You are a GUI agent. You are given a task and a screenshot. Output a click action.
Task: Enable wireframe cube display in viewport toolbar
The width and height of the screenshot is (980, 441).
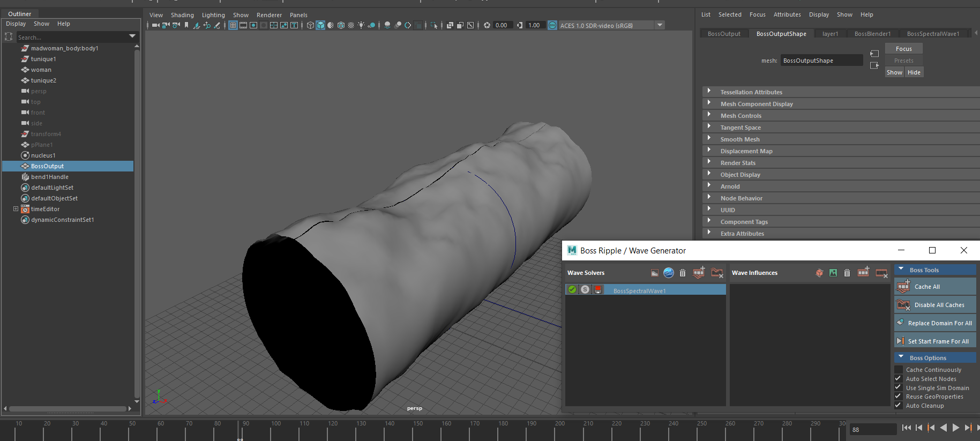click(310, 25)
